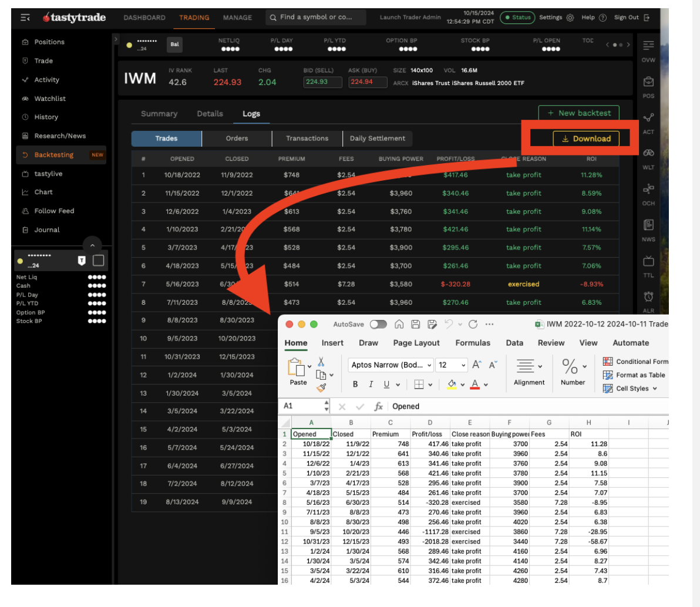Screen dimensions: 700x607
Task: Switch to the DASHBOARD top tab
Action: click(x=144, y=18)
